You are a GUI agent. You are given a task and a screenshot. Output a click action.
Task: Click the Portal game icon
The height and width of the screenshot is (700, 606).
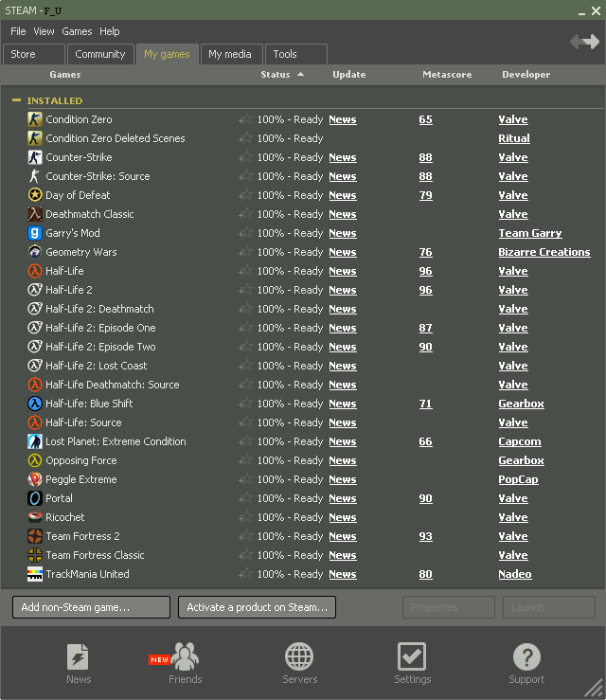point(35,498)
